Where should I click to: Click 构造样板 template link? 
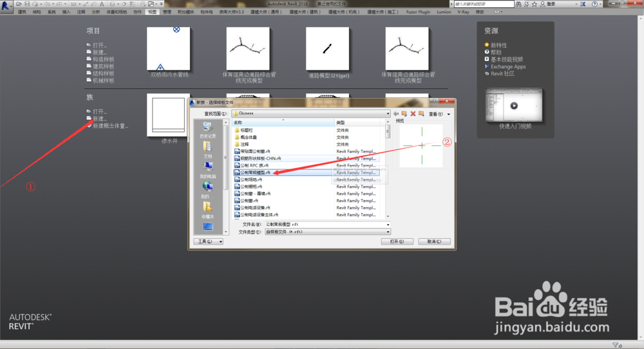(x=100, y=59)
